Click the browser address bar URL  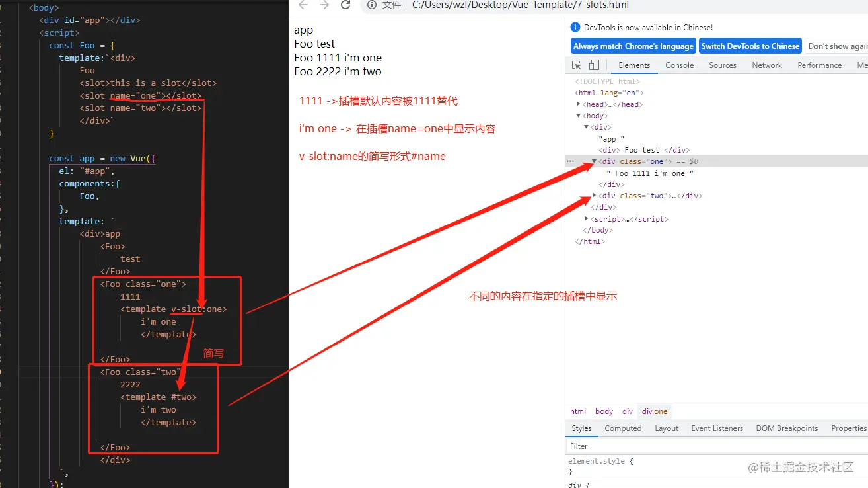click(x=521, y=5)
